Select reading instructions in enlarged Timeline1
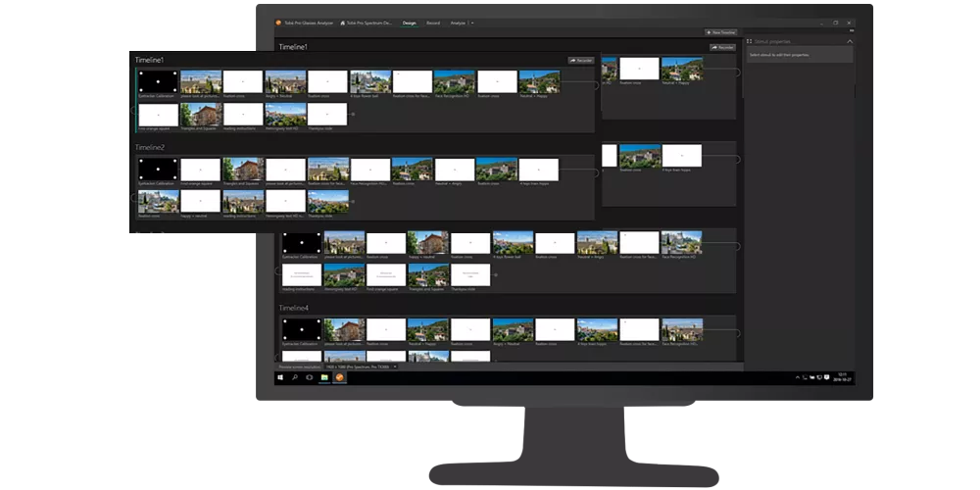The height and width of the screenshot is (490, 980). tap(243, 117)
